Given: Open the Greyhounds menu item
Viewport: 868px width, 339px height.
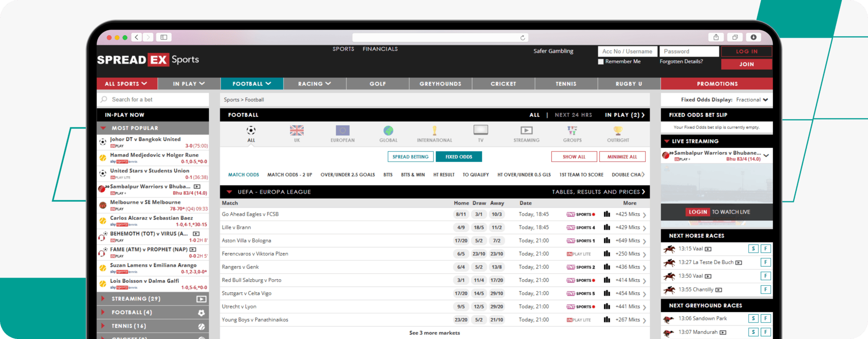Looking at the screenshot, I should [440, 84].
